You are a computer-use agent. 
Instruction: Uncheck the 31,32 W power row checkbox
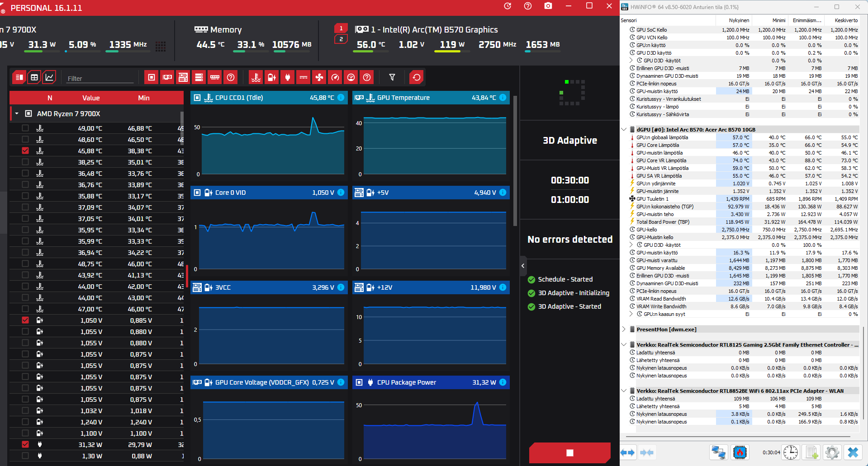pyautogui.click(x=25, y=445)
